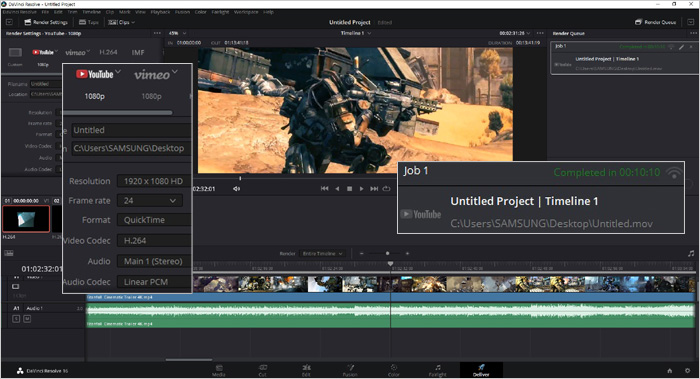The image size is (700, 379).
Task: Expand the Vimeo preset dropdown arrow
Action: [x=88, y=51]
